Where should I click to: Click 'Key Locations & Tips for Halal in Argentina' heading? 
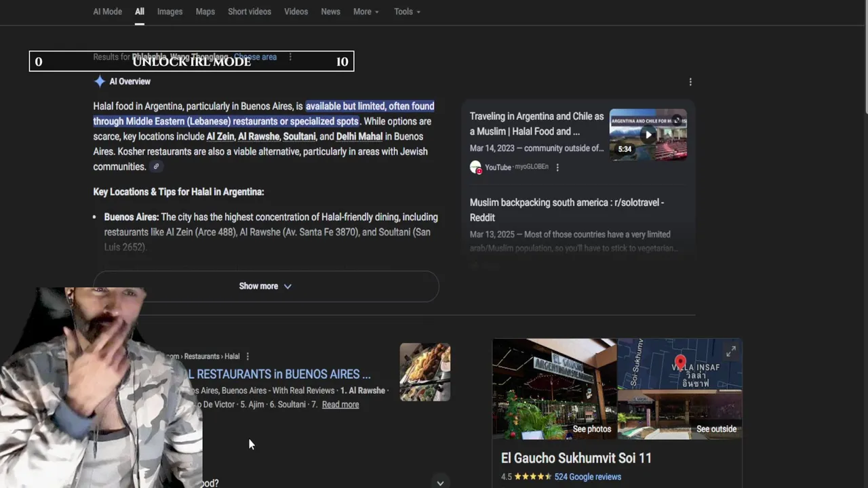[x=178, y=192]
